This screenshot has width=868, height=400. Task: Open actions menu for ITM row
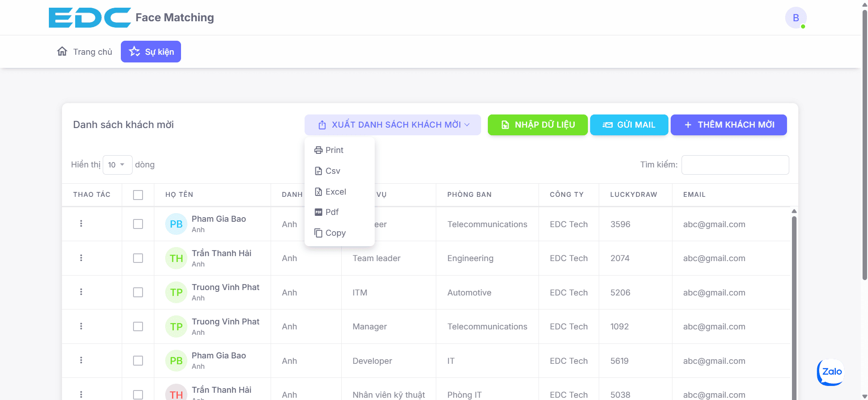tap(81, 292)
